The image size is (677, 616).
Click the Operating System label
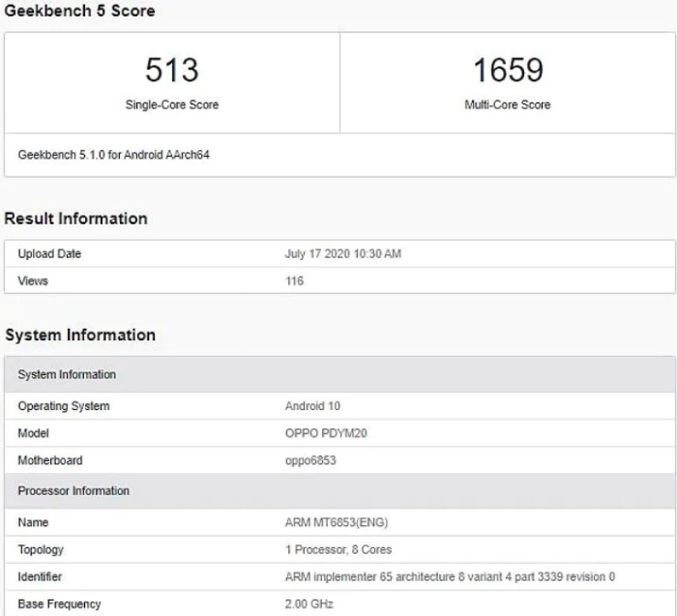[64, 406]
